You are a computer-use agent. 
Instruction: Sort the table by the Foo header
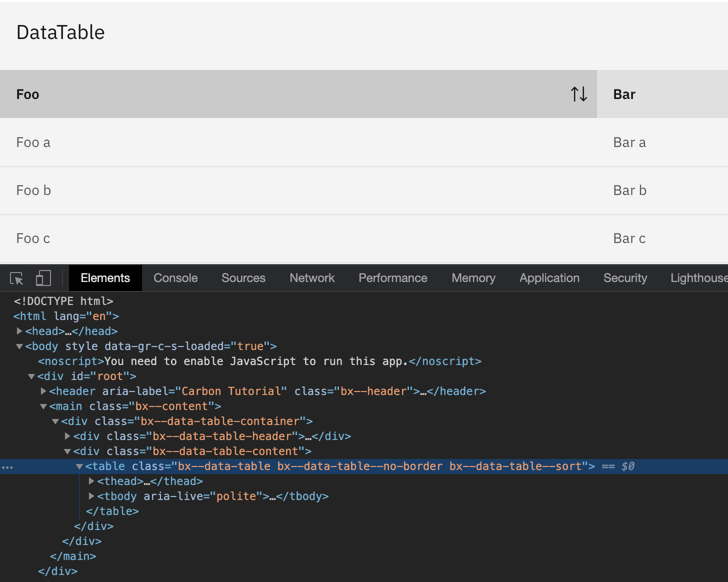coord(27,94)
